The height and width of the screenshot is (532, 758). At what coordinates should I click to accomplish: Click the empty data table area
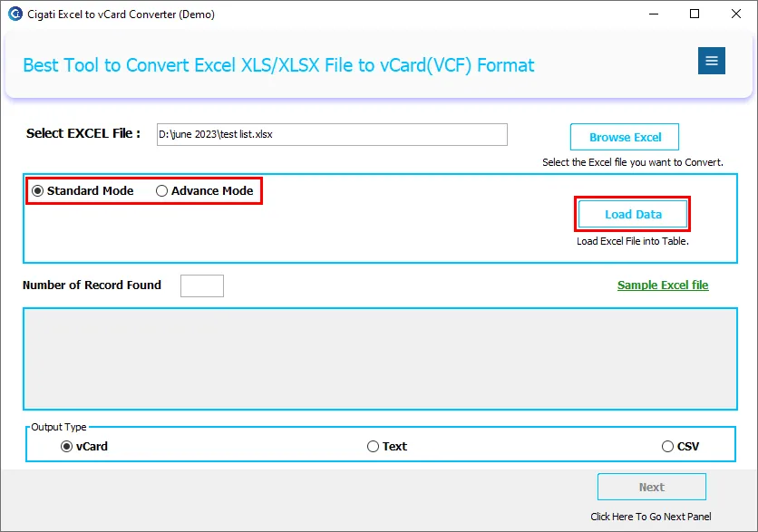380,359
